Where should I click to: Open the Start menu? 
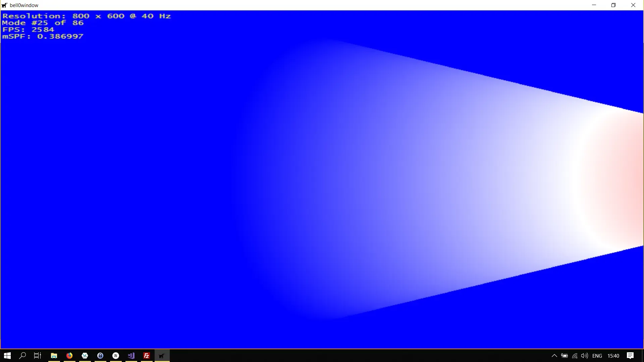pyautogui.click(x=7, y=356)
